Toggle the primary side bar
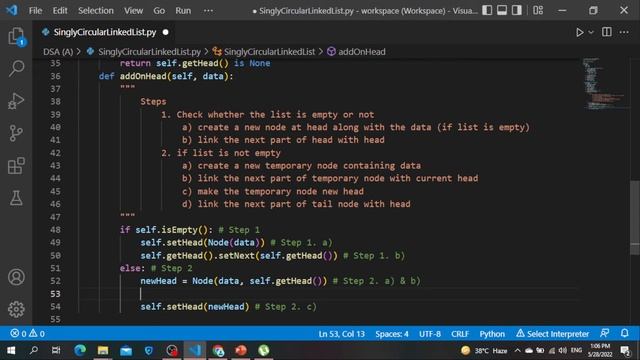 [x=487, y=10]
